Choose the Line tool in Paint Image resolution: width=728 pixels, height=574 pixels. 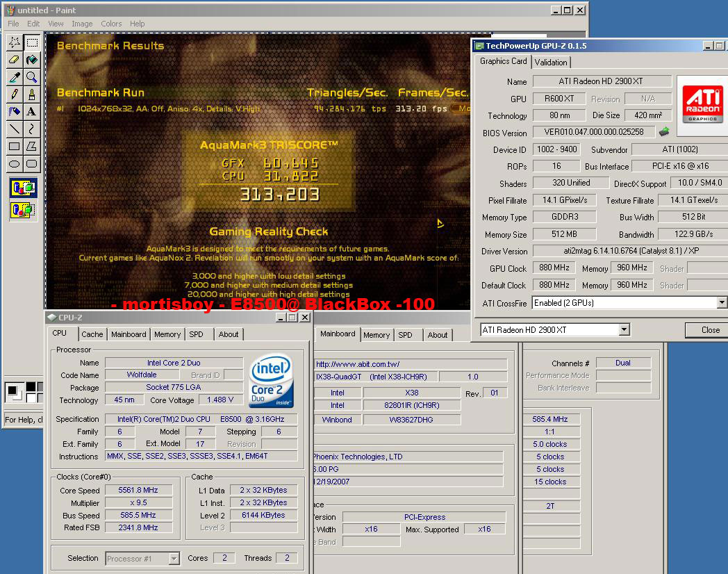(15, 129)
